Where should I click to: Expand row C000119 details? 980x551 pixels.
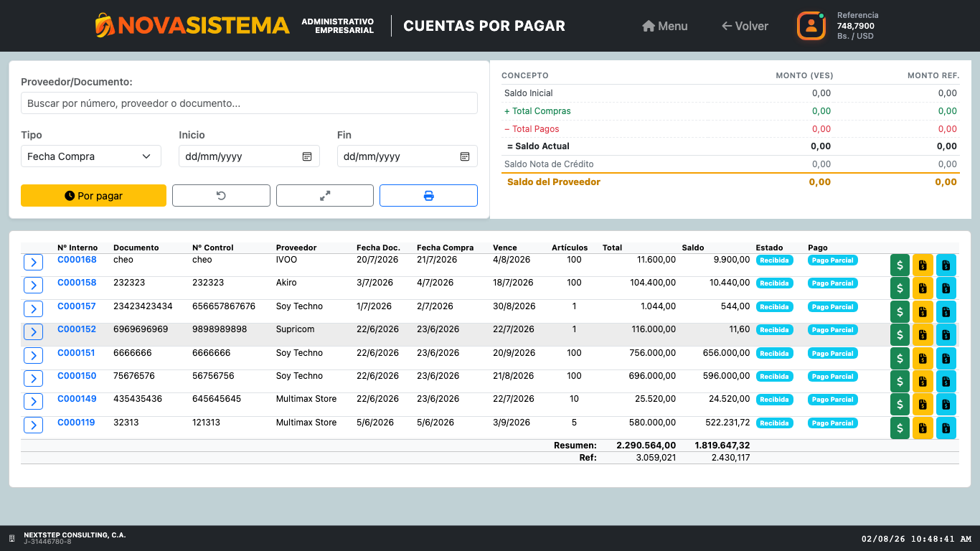pyautogui.click(x=33, y=425)
